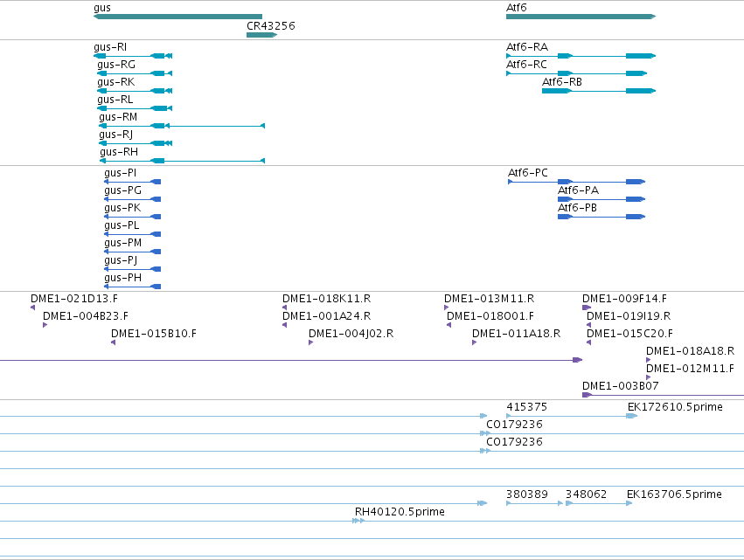744x560 pixels.
Task: Click the RH40120.5prime feature label
Action: 400,512
